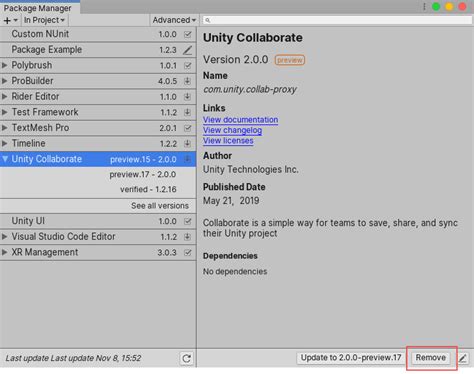This screenshot has width=474, height=374.
Task: Select the Unity UI package row
Action: tap(98, 221)
